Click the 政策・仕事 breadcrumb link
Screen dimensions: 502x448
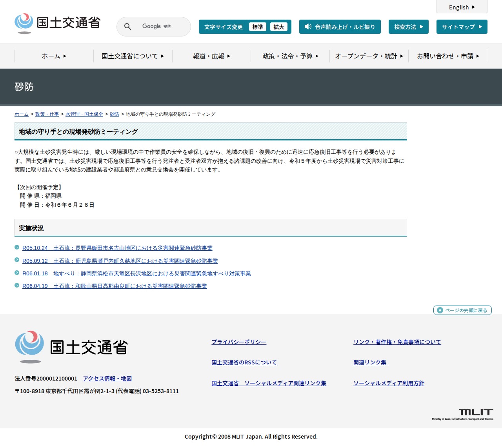47,114
